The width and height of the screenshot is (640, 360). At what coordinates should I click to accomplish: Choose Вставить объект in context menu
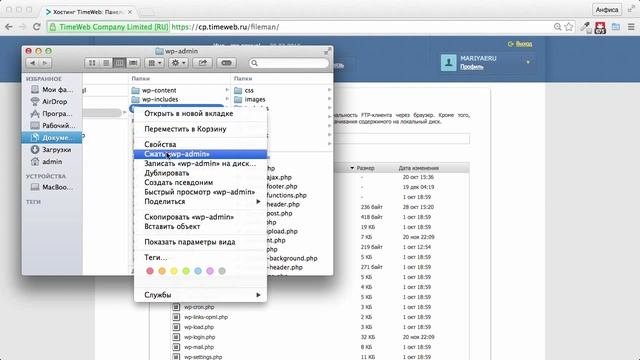pos(200,227)
